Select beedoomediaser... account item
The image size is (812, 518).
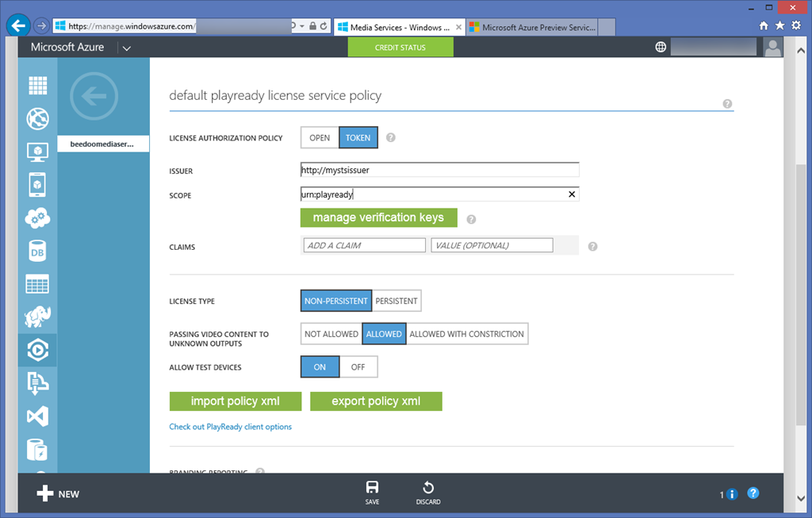[104, 144]
